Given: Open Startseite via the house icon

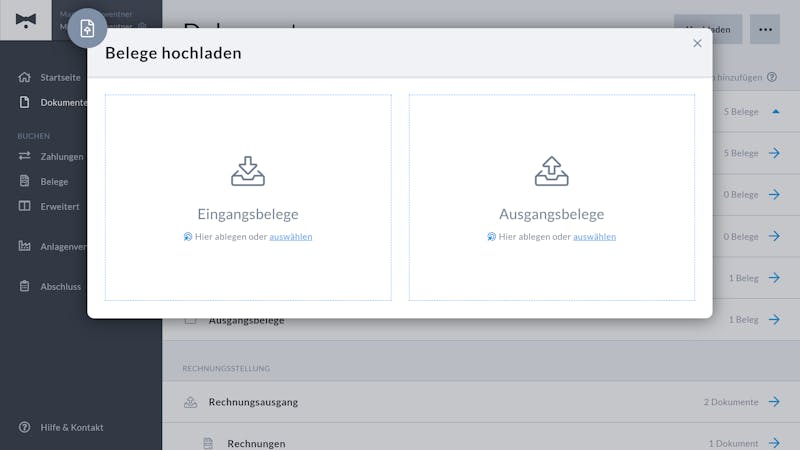Looking at the screenshot, I should click(24, 77).
